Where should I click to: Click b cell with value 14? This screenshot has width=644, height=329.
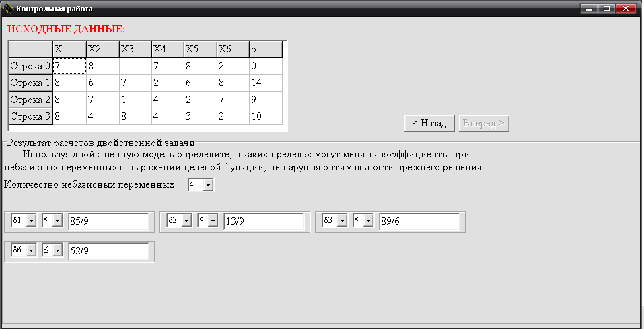pyautogui.click(x=266, y=83)
